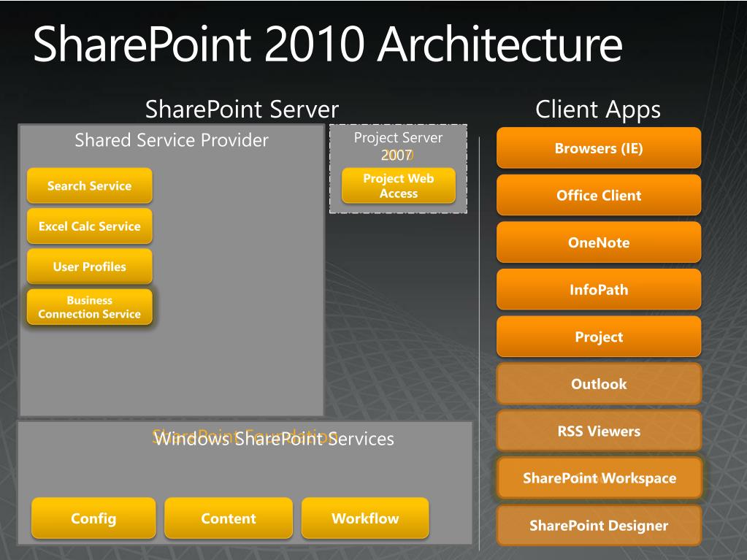Click the RSS Viewers box
This screenshot has width=747, height=560.
[599, 431]
